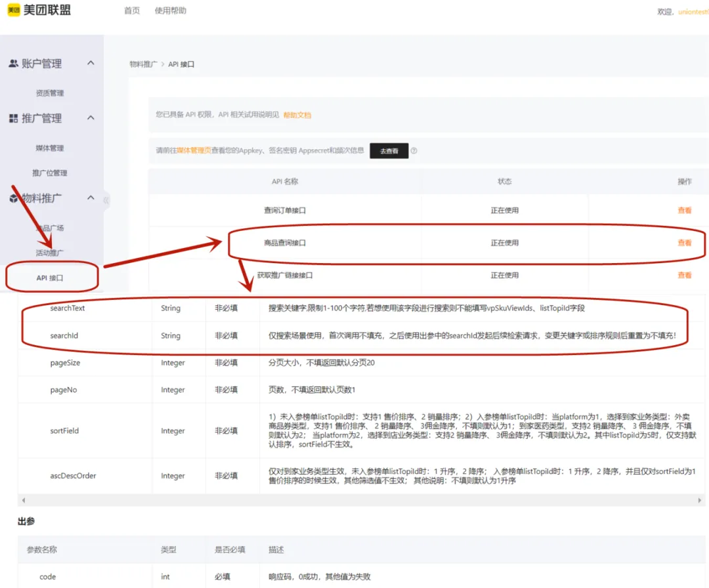The image size is (709, 588).
Task: Click the searchText parameter name
Action: tap(68, 308)
